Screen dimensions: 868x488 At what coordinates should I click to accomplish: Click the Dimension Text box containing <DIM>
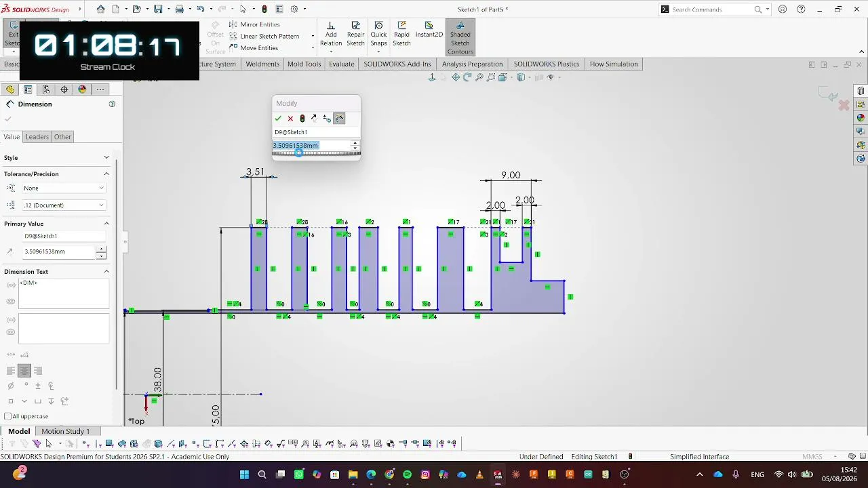pos(64,293)
